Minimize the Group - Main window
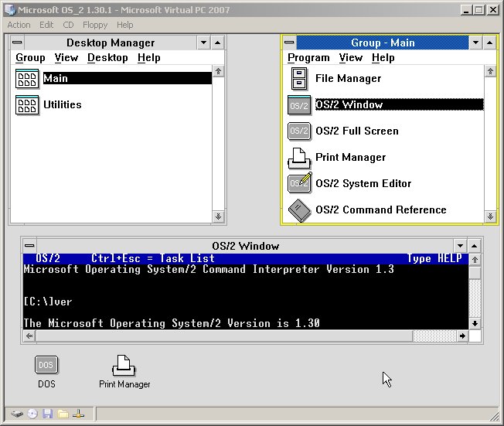The image size is (504, 426). 475,43
